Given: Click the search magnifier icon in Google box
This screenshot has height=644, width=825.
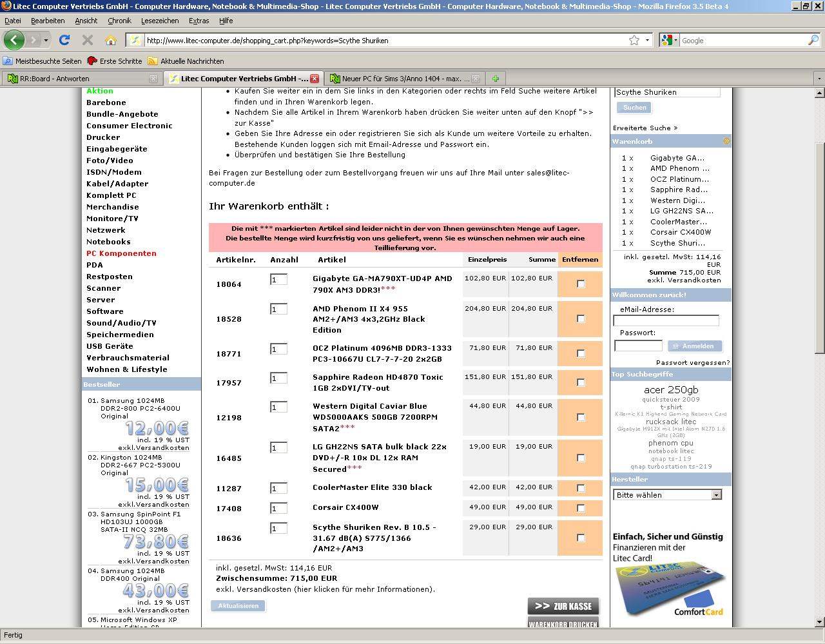Looking at the screenshot, I should click(813, 40).
